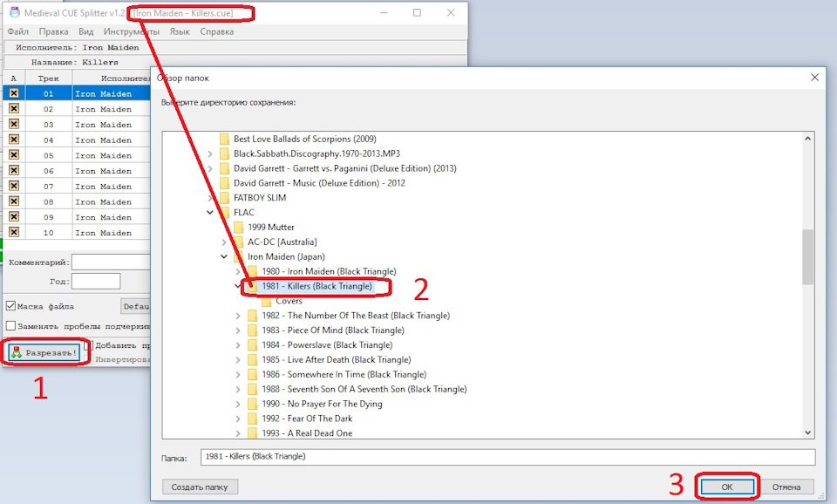This screenshot has width=837, height=504.
Task: Expand the 1985 - Live After Death folder
Action: click(237, 360)
